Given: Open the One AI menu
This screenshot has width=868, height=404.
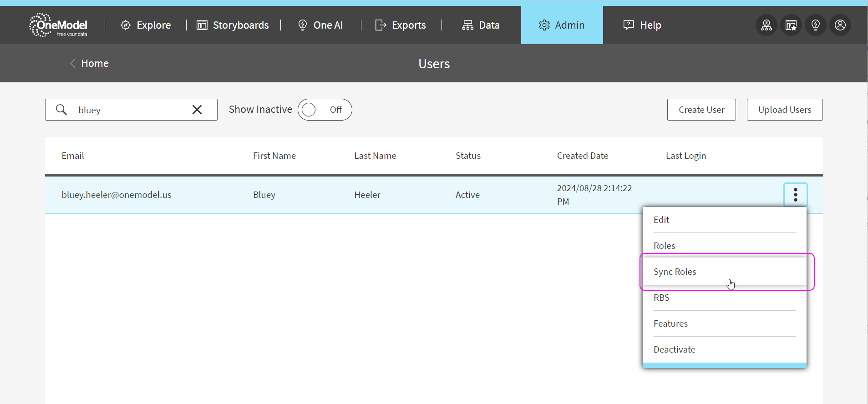Looking at the screenshot, I should pos(320,25).
